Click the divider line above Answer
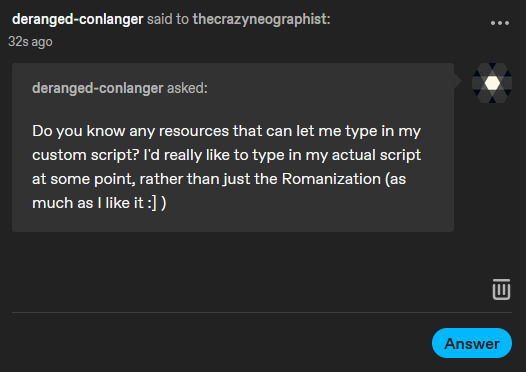The height and width of the screenshot is (372, 526). click(262, 312)
